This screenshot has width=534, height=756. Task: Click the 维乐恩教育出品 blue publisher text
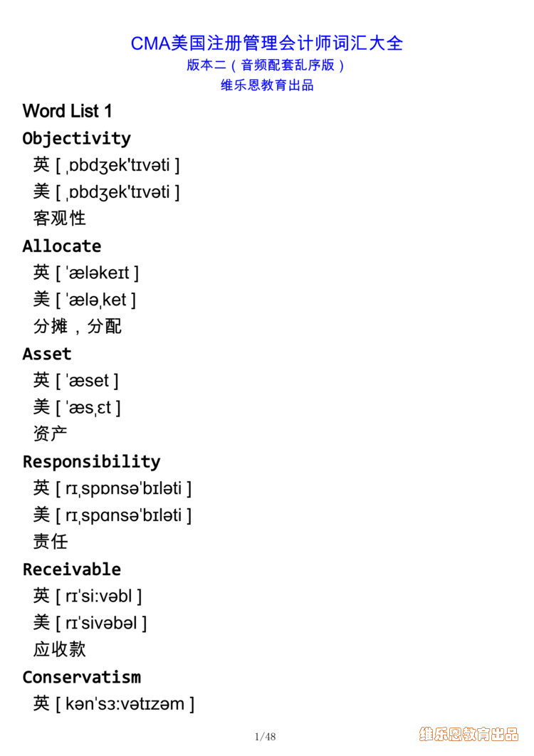pyautogui.click(x=267, y=85)
